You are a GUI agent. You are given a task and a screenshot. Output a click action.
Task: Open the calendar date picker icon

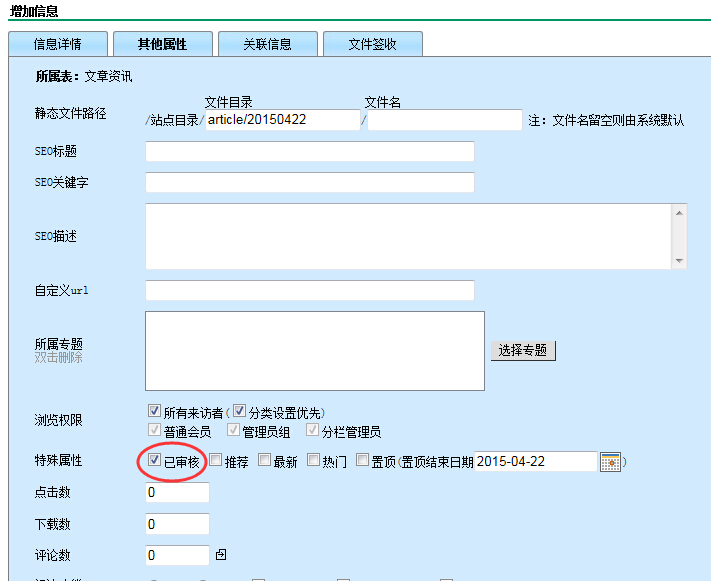click(610, 462)
